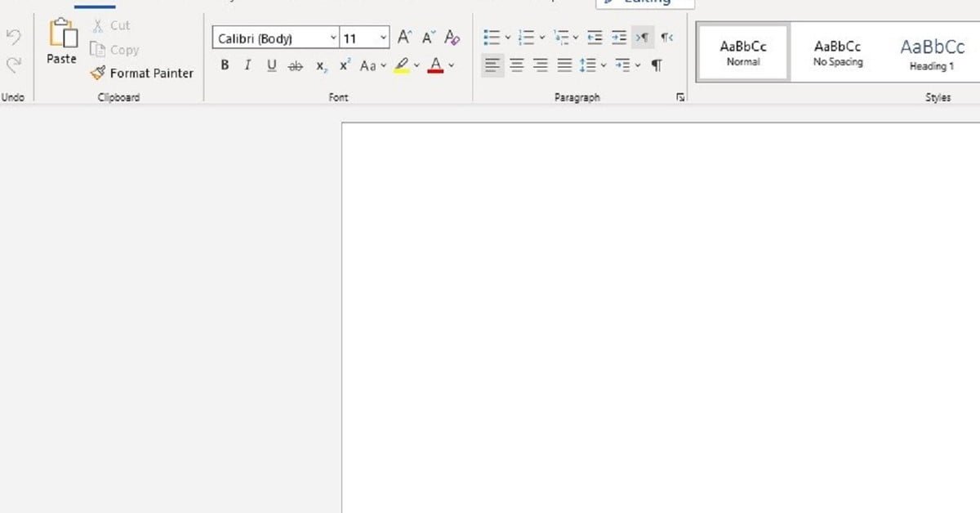Expand the bullet list style dropdown arrow
This screenshot has height=513, width=980.
pos(507,38)
